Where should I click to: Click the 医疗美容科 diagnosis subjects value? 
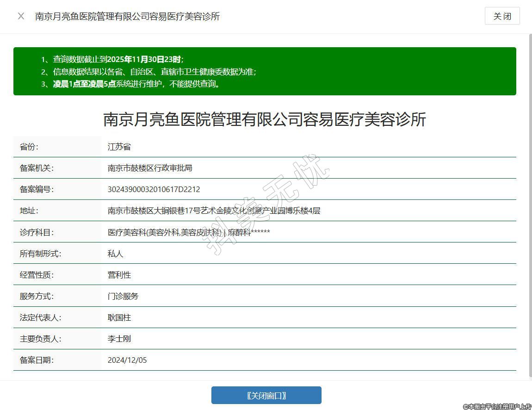(x=189, y=232)
